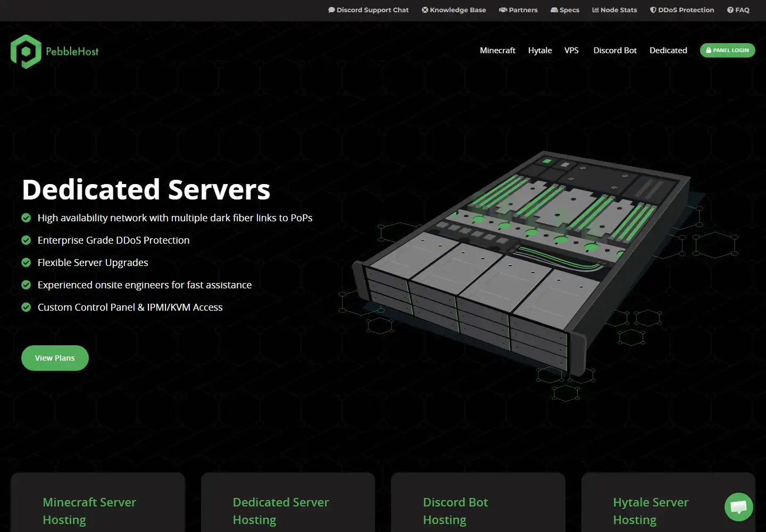Open the Minecraft Server Hosting card
Image resolution: width=766 pixels, height=532 pixels.
click(98, 502)
